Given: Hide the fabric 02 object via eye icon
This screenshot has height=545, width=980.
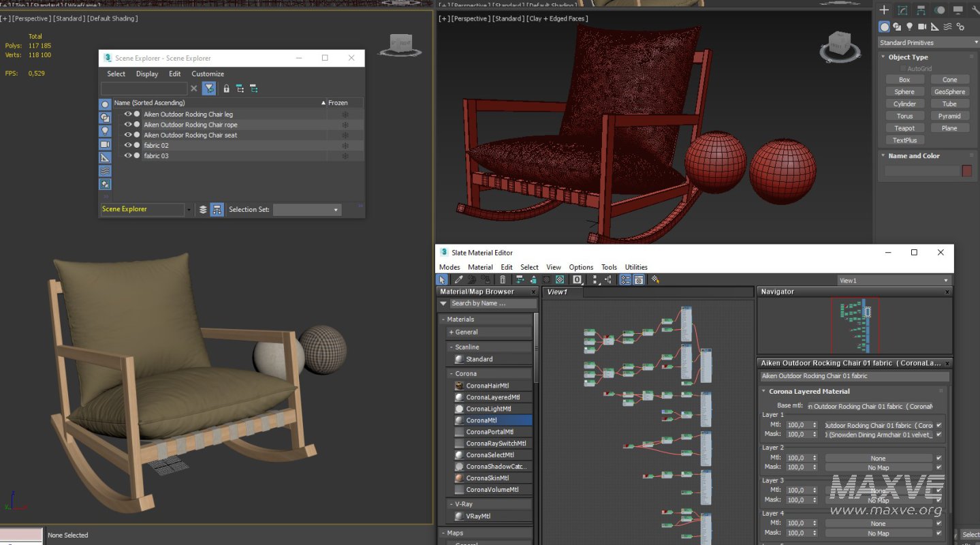Looking at the screenshot, I should (x=128, y=145).
